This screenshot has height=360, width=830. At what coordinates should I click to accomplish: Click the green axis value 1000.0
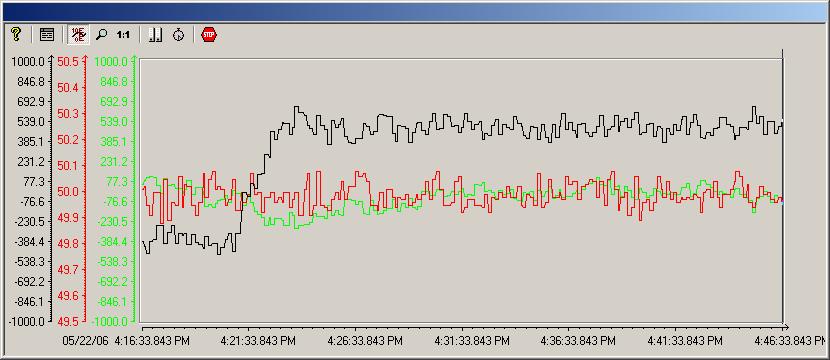pyautogui.click(x=111, y=61)
